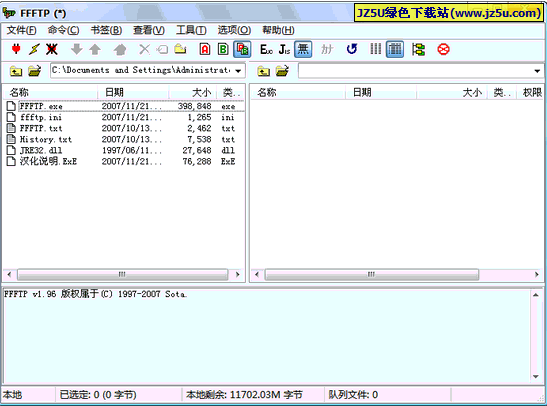
Task: Click the 398,848 size cell
Action: (x=194, y=106)
